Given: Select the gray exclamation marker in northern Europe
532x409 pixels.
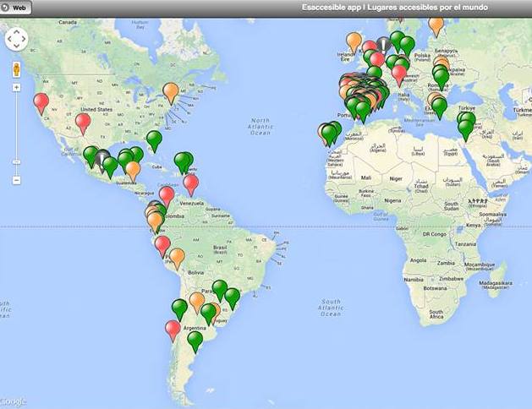Looking at the screenshot, I should tap(383, 45).
